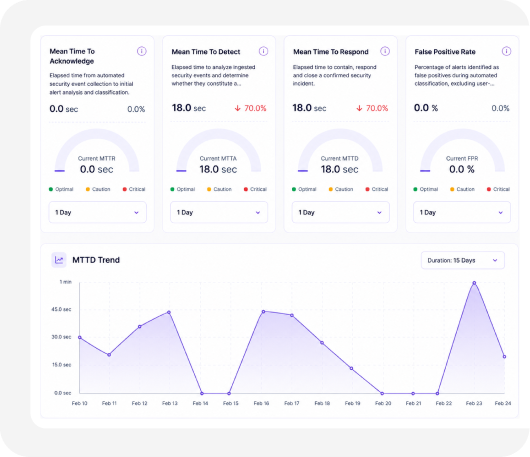Click info icon on Mean Time To Acknowledge card
The image size is (530, 457).
142,51
